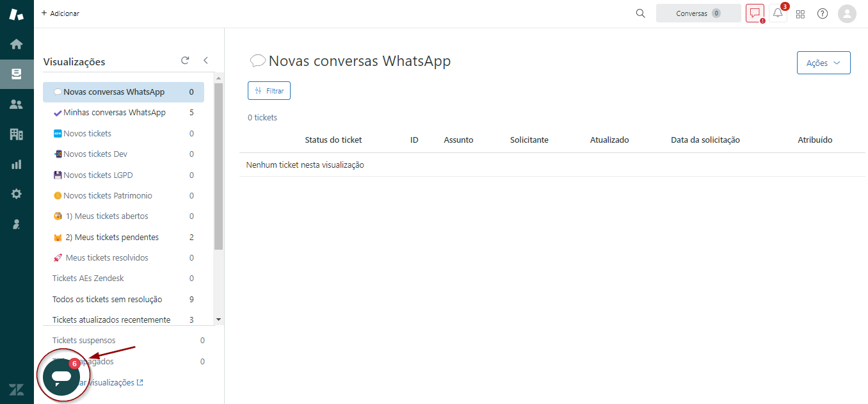
Task: Sort by the Atualizado column header
Action: [x=609, y=140]
